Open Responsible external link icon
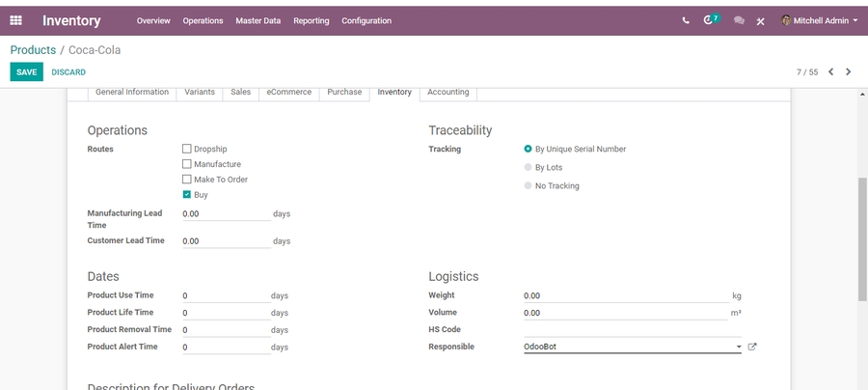 point(752,347)
